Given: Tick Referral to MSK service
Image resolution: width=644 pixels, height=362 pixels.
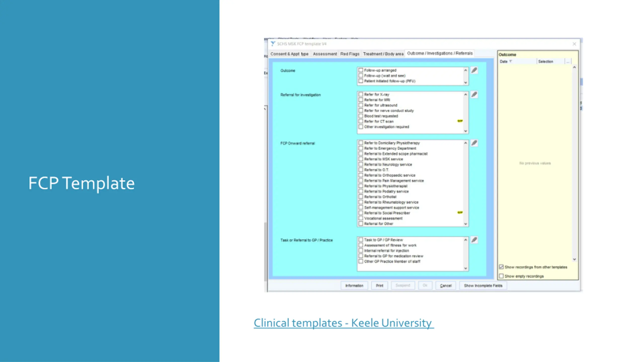Looking at the screenshot, I should point(361,159).
